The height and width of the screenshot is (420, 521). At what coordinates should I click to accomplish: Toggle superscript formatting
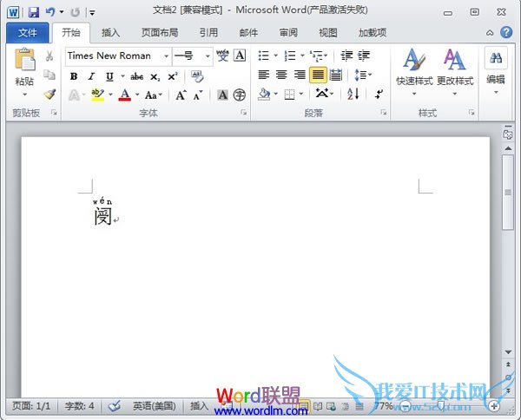pyautogui.click(x=173, y=76)
